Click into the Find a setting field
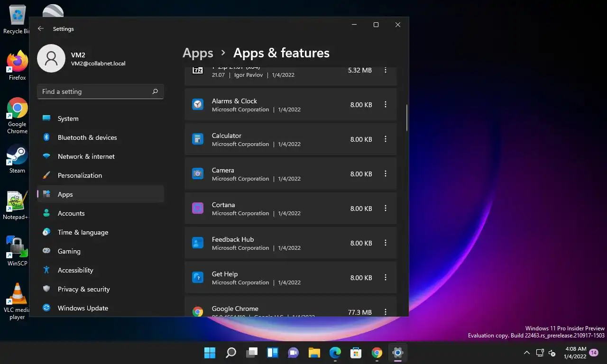 click(x=101, y=91)
